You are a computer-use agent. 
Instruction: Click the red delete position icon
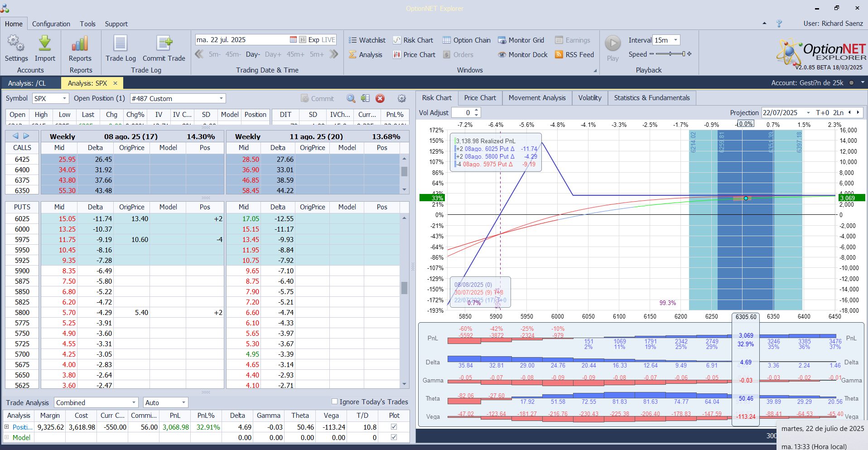tap(380, 98)
